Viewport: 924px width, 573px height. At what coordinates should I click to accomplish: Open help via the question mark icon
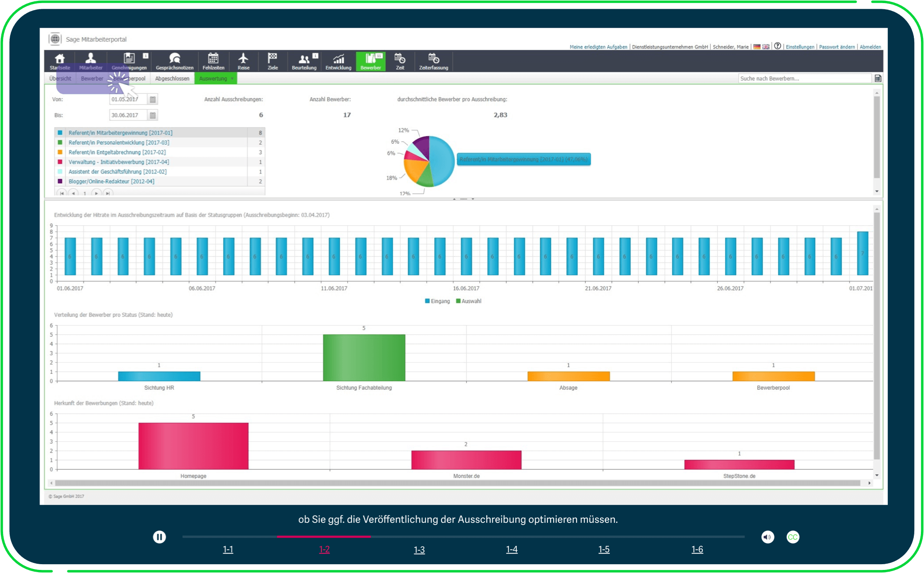click(x=778, y=46)
